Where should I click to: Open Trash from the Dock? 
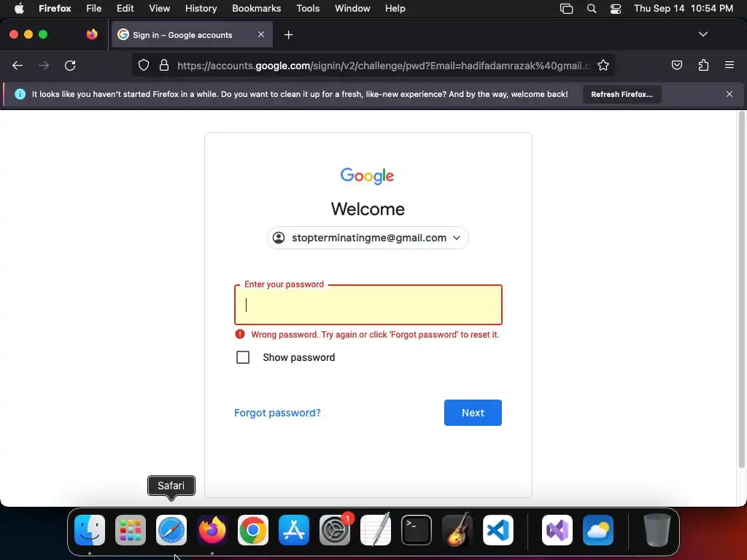[657, 529]
